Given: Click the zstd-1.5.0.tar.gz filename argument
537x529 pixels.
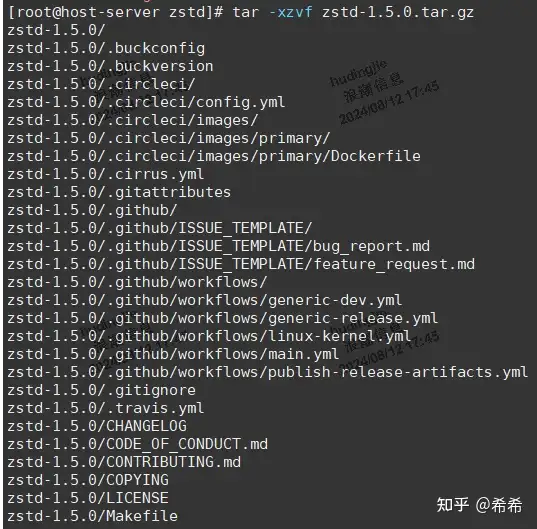Looking at the screenshot, I should [398, 12].
